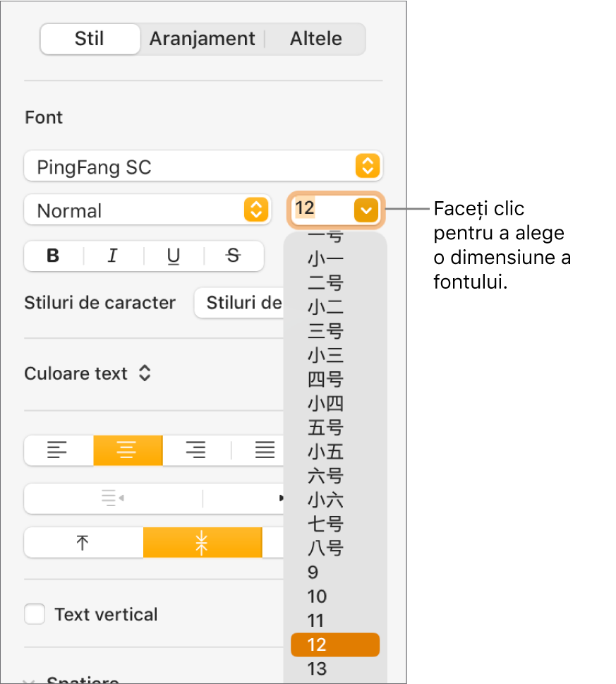This screenshot has height=684, width=616.
Task: Toggle italic formatting
Action: pos(113,256)
